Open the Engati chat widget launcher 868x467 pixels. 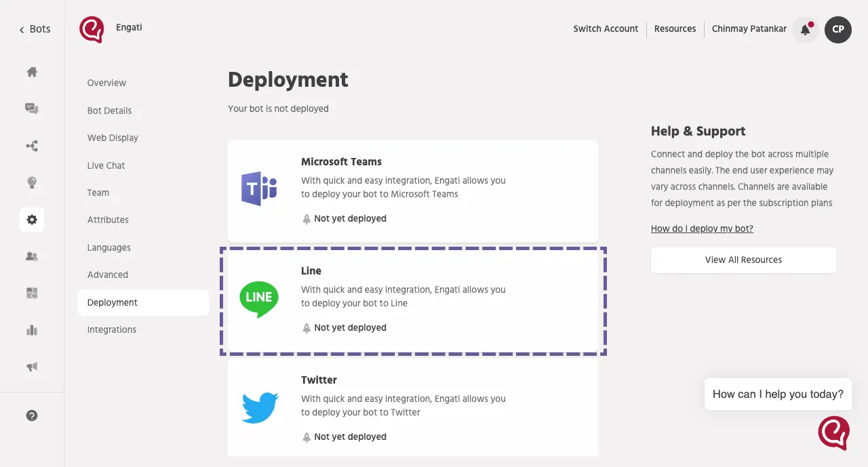833,432
